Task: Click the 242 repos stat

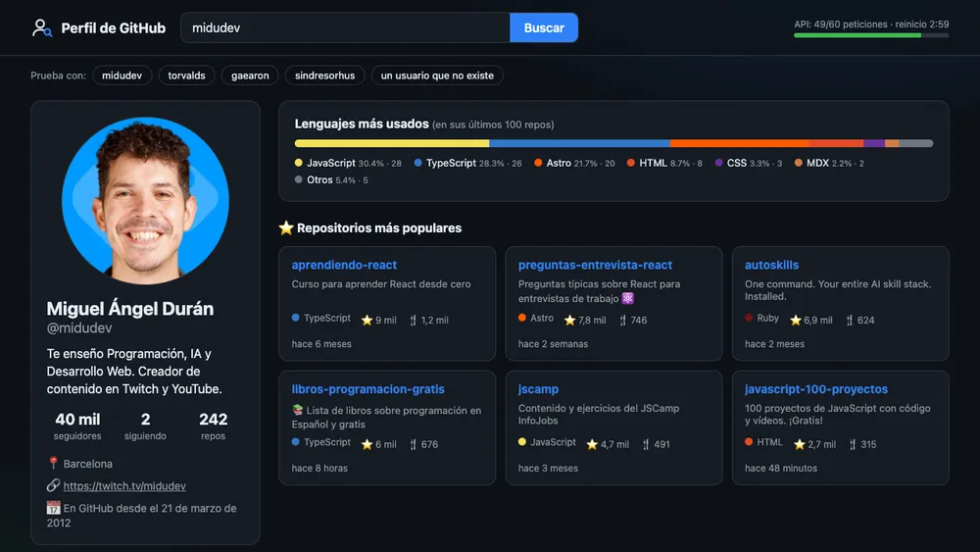Action: tap(213, 426)
